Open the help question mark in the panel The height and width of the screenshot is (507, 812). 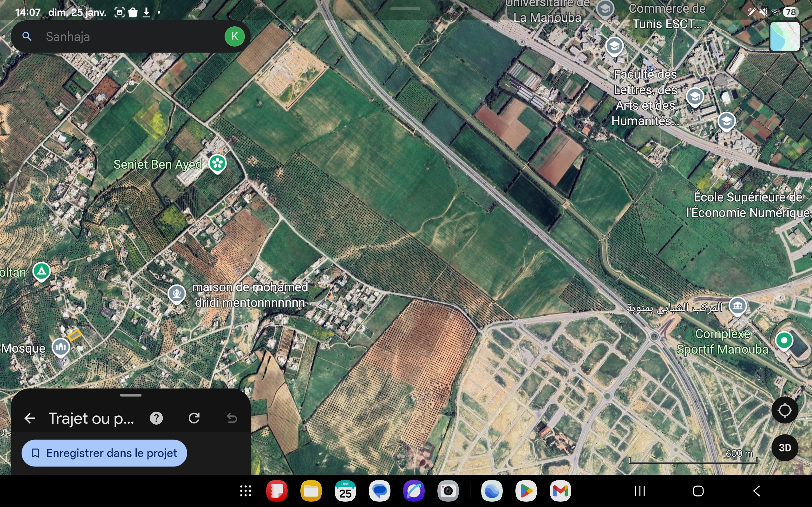[x=156, y=418]
